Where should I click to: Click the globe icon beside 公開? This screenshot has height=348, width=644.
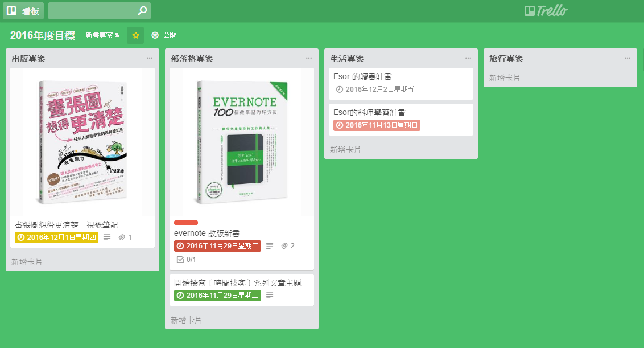click(155, 35)
